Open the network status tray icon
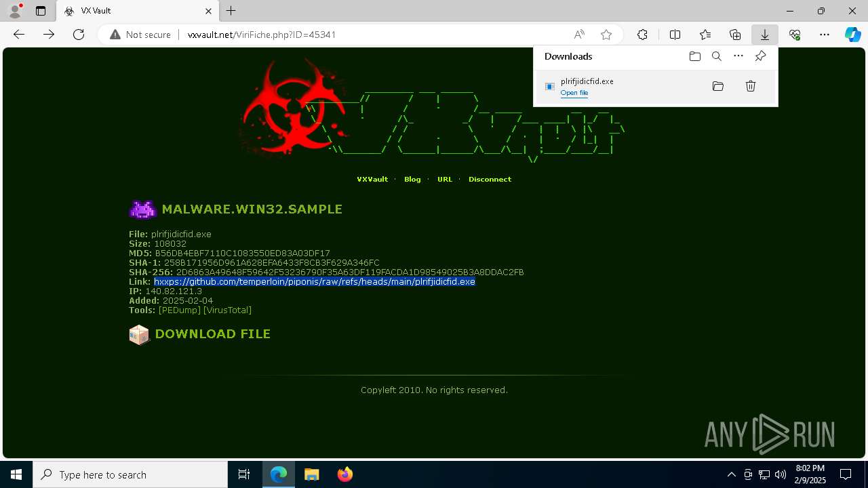The image size is (868, 488). [x=764, y=474]
